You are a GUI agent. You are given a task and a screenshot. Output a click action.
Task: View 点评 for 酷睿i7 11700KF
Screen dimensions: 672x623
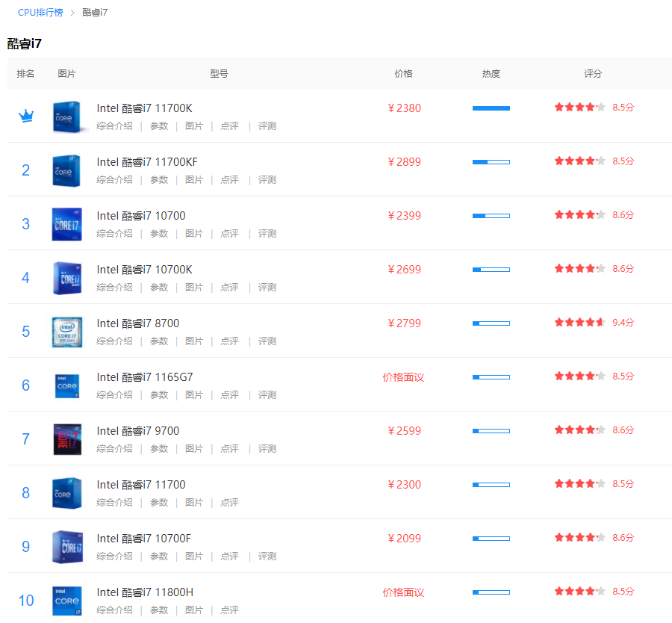[x=229, y=180]
